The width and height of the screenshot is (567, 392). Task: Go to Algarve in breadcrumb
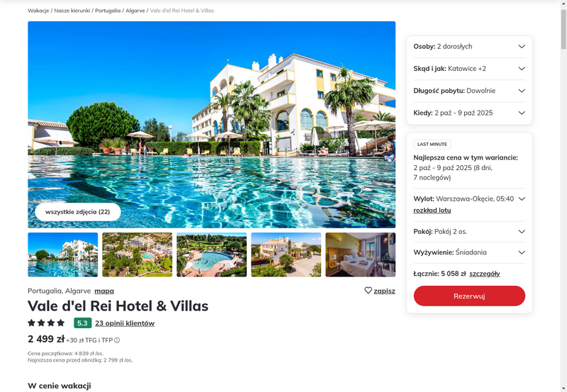pos(135,11)
